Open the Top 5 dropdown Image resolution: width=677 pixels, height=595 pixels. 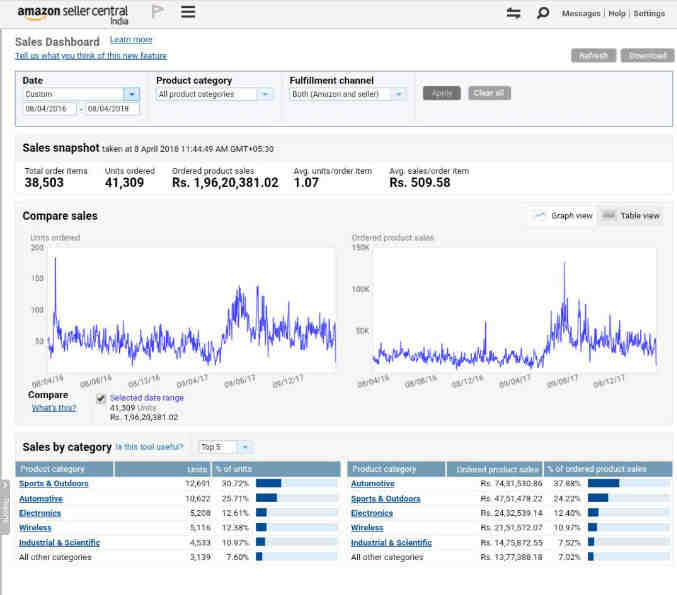(226, 447)
